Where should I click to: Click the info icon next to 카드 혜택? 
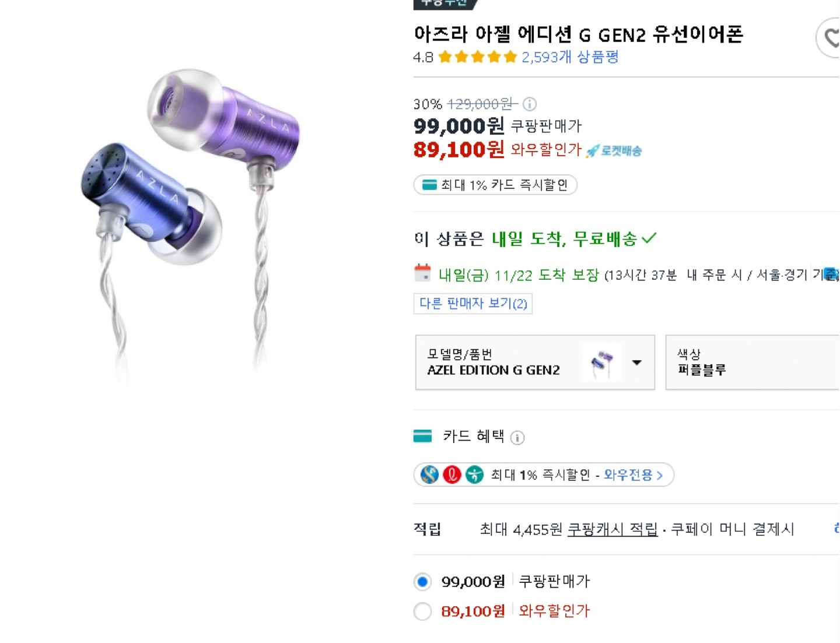[517, 438]
